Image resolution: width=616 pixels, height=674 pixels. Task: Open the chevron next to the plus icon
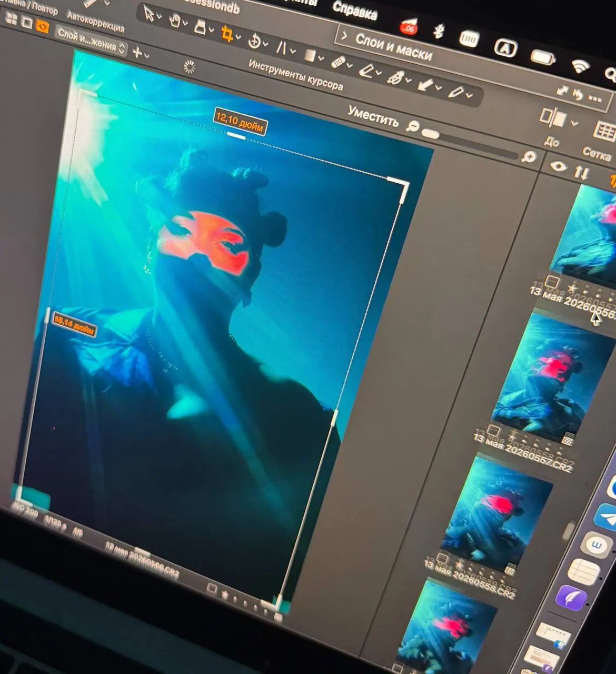[x=146, y=55]
